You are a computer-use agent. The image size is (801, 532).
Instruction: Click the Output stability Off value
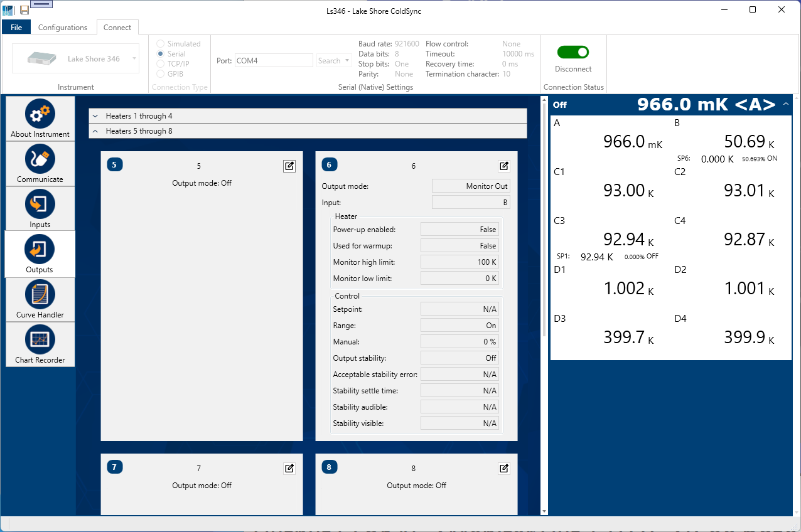pos(460,358)
